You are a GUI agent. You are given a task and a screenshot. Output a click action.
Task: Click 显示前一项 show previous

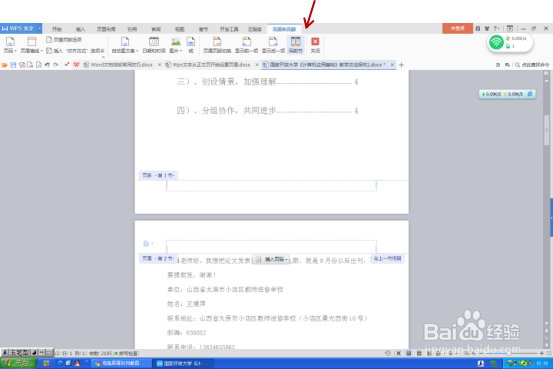tap(247, 45)
